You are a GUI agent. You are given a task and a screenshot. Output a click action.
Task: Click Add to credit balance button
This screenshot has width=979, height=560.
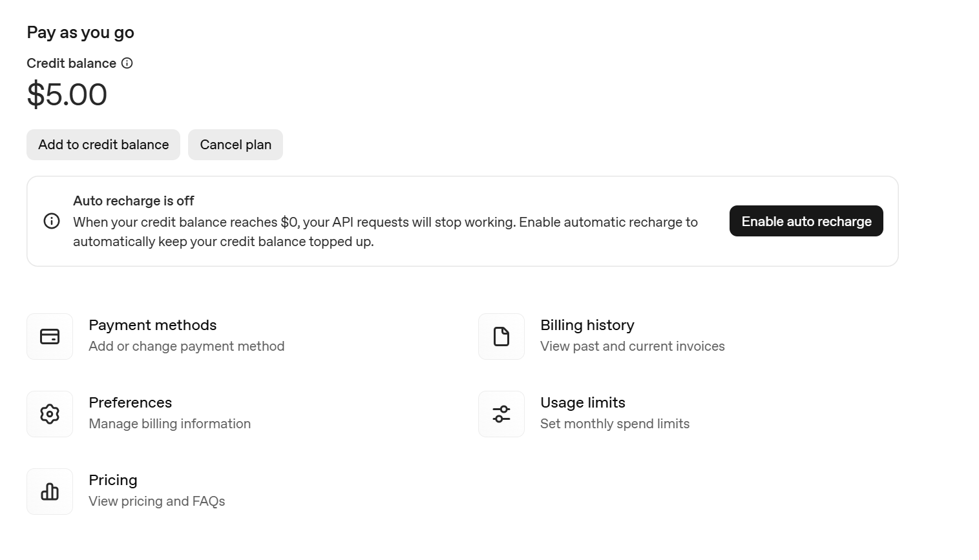coord(103,145)
